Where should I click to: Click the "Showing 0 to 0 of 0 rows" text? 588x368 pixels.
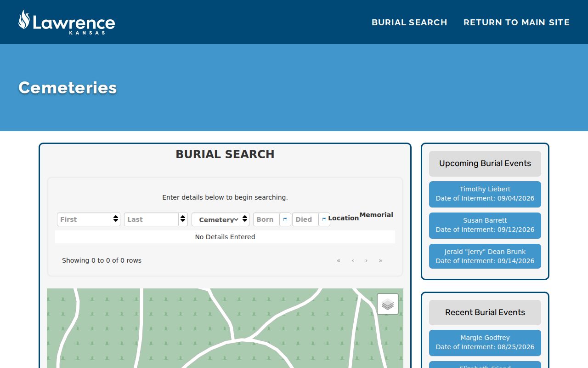(x=102, y=260)
